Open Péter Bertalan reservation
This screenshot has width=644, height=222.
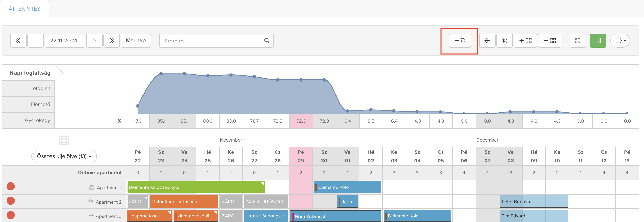point(534,202)
